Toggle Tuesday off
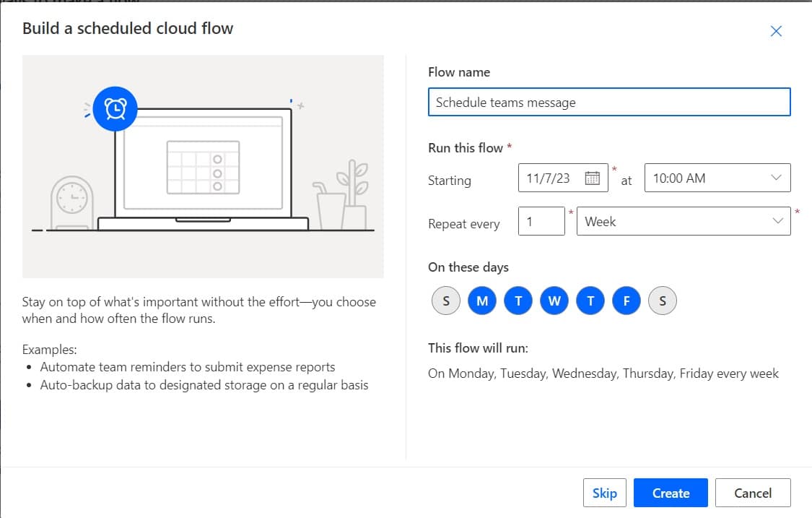Screen dimensions: 812x518 pos(518,301)
